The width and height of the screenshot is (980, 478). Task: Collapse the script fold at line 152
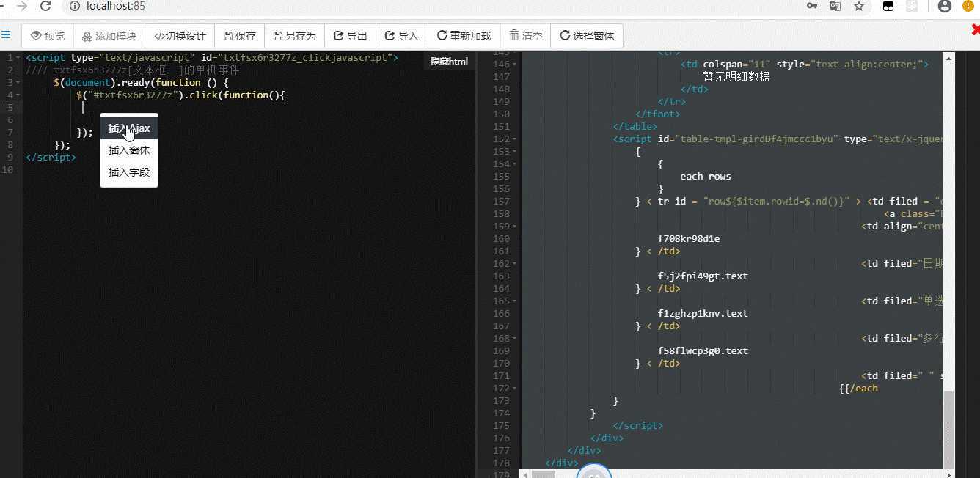(515, 139)
